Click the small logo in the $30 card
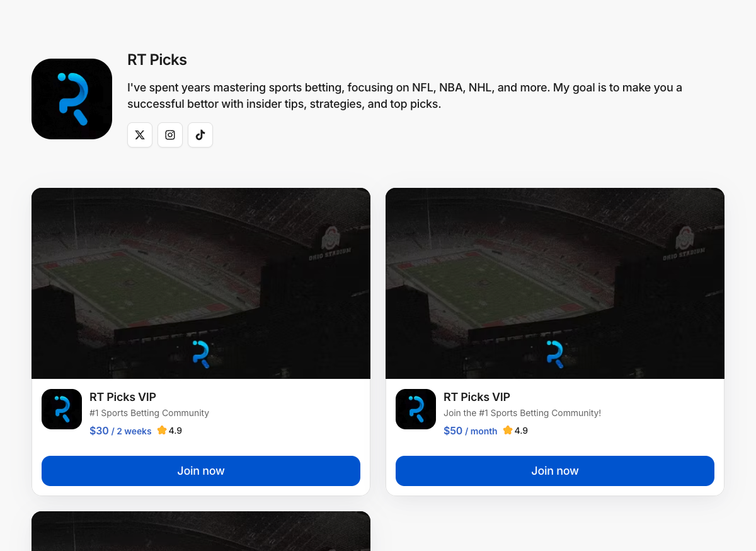 [x=62, y=409]
